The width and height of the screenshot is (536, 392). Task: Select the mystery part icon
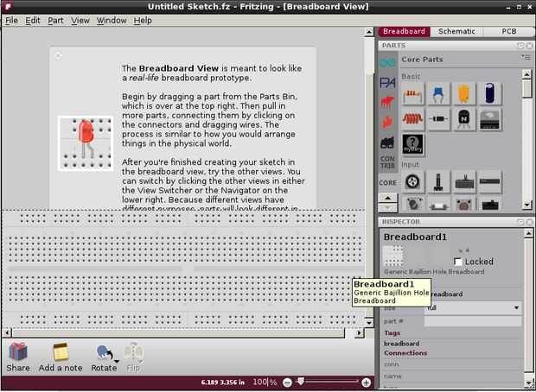(413, 145)
